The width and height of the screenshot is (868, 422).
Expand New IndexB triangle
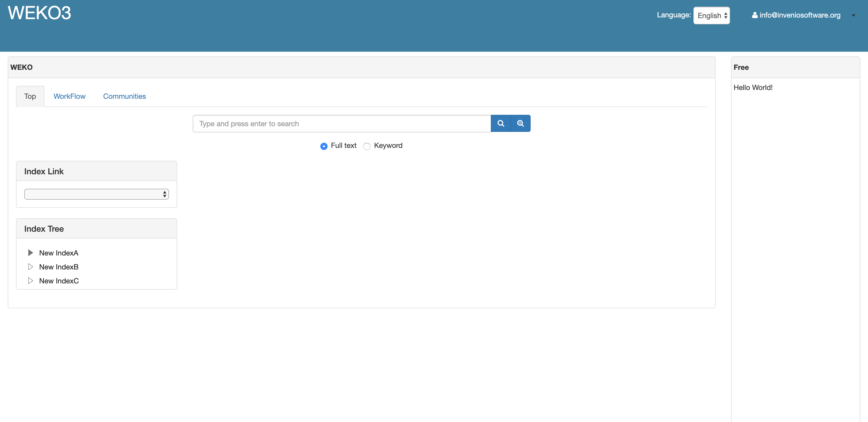tap(30, 267)
